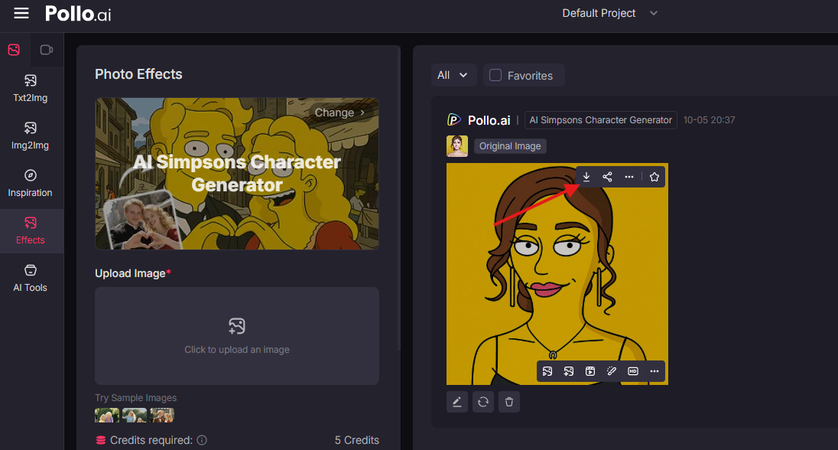838x450 pixels.
Task: Click the share icon on the image
Action: click(607, 177)
